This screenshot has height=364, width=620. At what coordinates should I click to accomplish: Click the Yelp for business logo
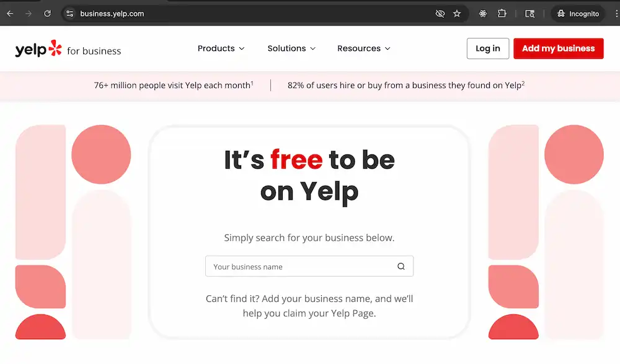pos(67,49)
